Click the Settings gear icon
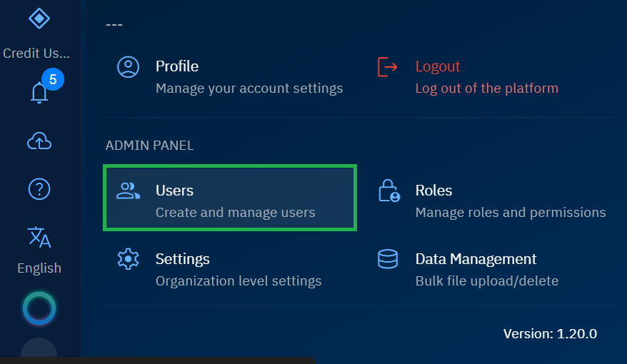The height and width of the screenshot is (364, 627). [128, 259]
